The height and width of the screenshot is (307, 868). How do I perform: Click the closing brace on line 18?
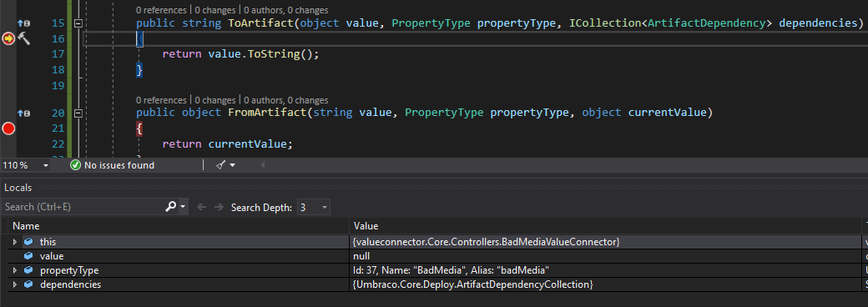[139, 70]
